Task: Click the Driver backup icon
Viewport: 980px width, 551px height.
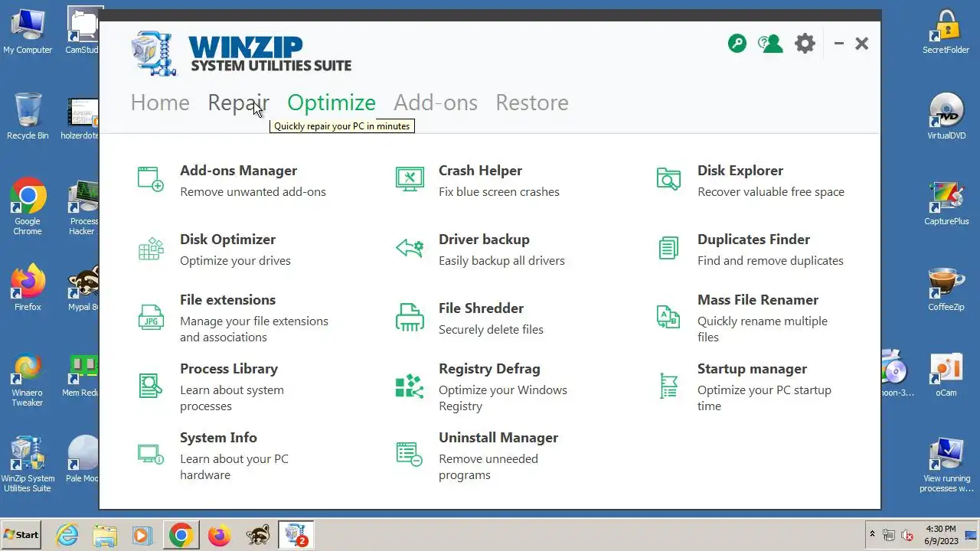Action: [410, 248]
